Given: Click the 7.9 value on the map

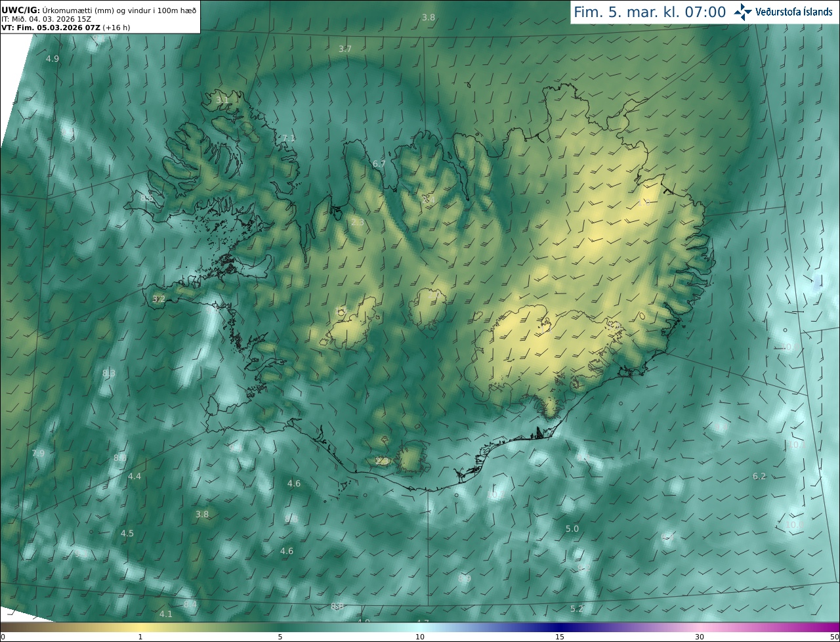Looking at the screenshot, I should (38, 453).
